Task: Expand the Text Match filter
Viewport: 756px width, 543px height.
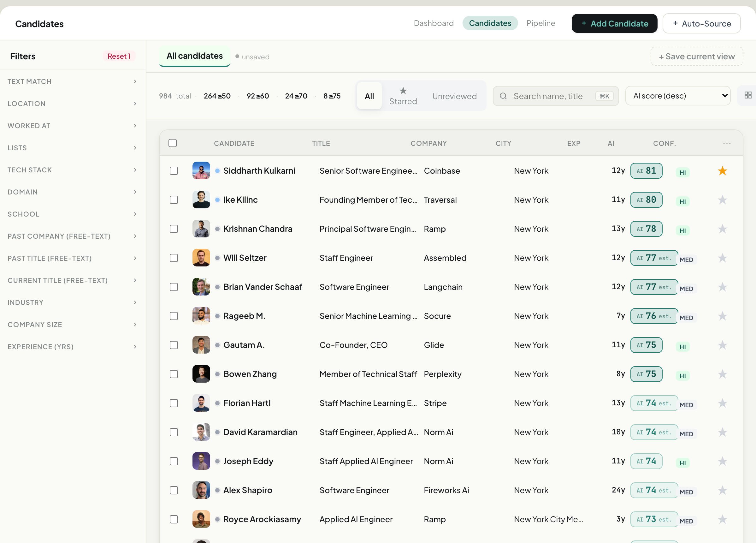Action: click(73, 81)
